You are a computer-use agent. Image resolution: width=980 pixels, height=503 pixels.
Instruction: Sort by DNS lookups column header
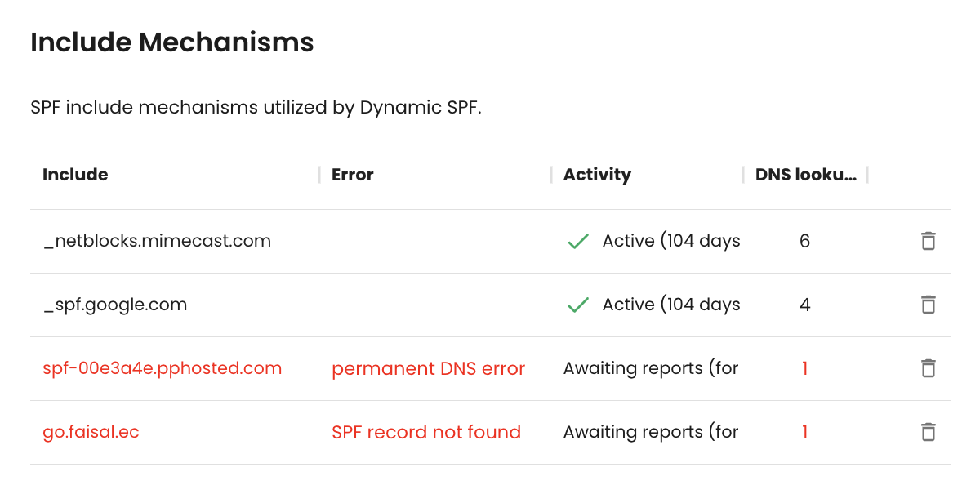805,175
